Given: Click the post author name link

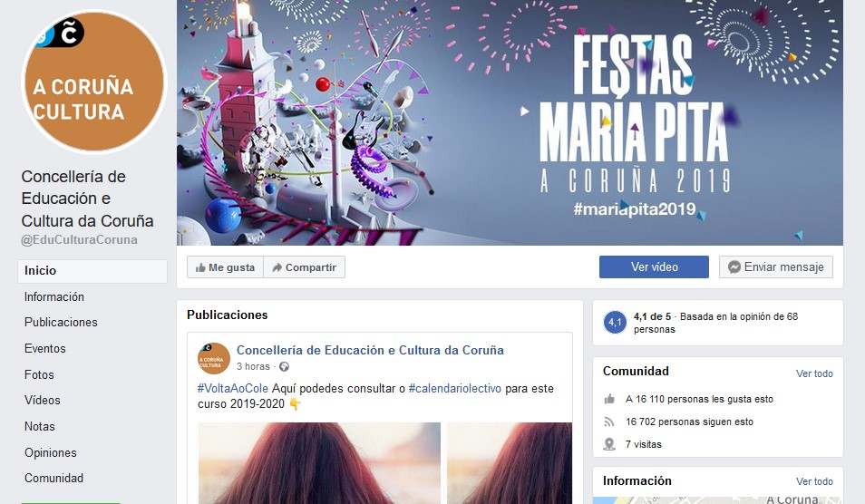Looking at the screenshot, I should pos(370,350).
